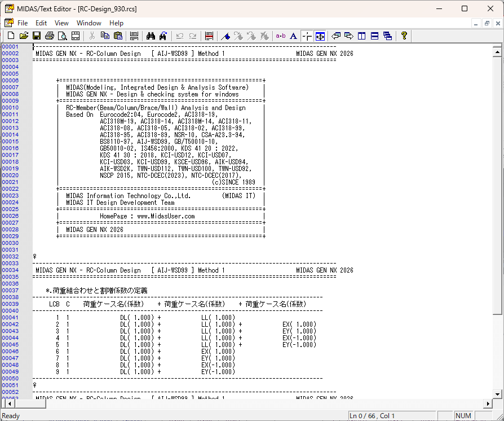The height and width of the screenshot is (421, 504).
Task: Click horizontal scrollbar right arrow
Action: pos(488,404)
